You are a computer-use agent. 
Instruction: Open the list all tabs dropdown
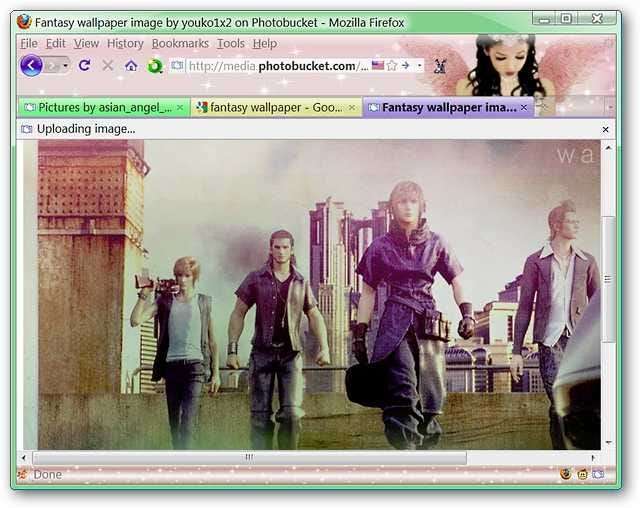click(x=610, y=107)
